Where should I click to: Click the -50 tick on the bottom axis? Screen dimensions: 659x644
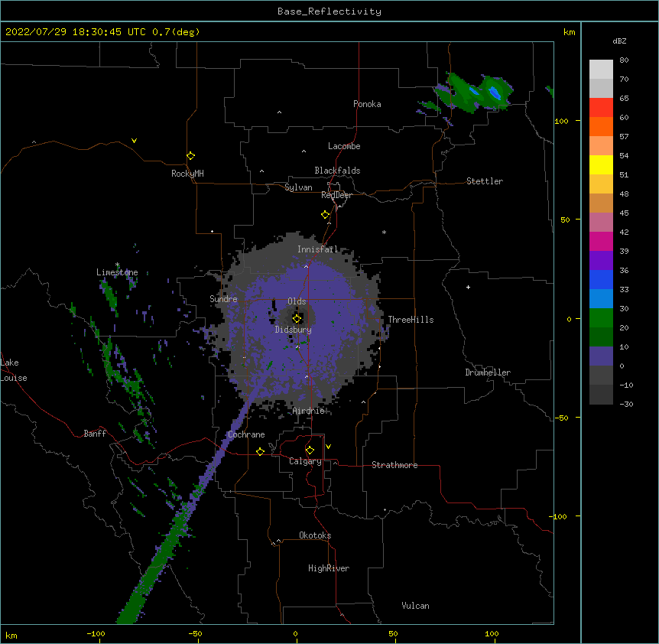coord(195,633)
